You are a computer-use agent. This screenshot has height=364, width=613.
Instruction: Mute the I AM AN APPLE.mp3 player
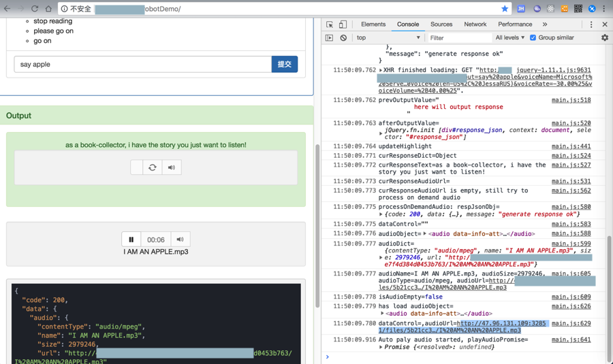(180, 239)
